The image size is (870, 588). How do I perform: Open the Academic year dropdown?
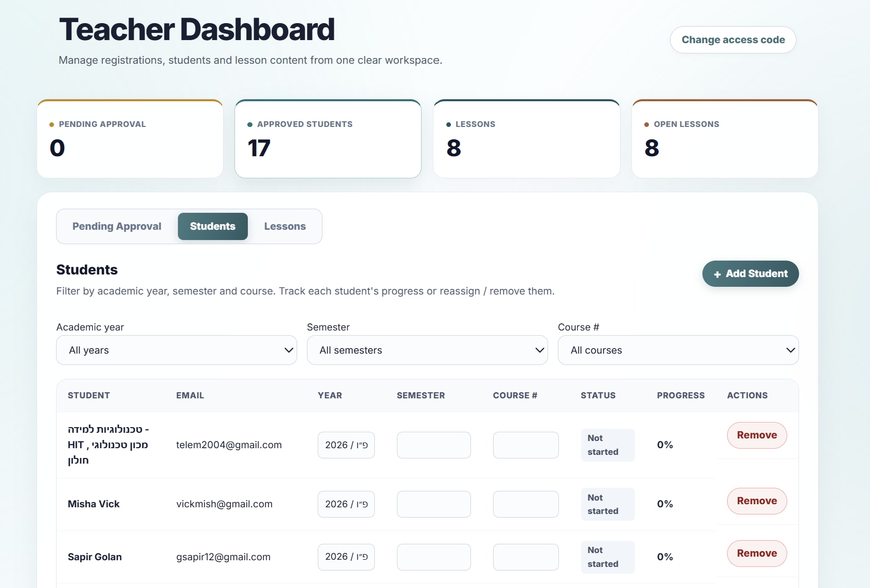click(x=176, y=350)
